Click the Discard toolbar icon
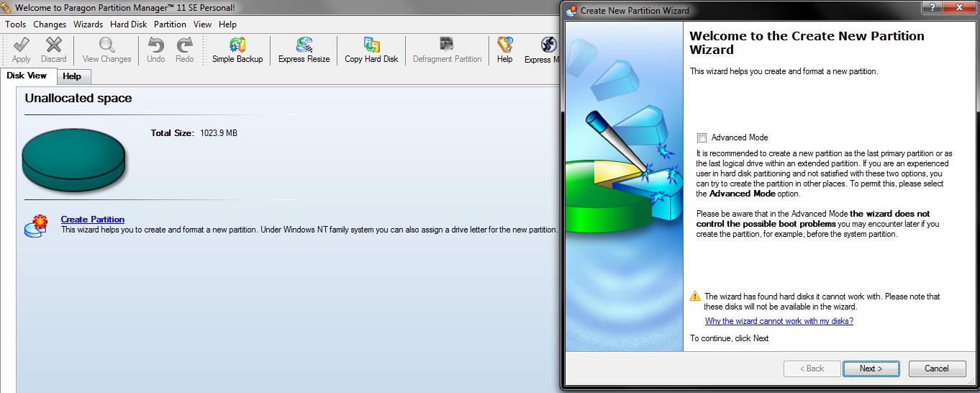The height and width of the screenshot is (393, 980). click(x=54, y=50)
